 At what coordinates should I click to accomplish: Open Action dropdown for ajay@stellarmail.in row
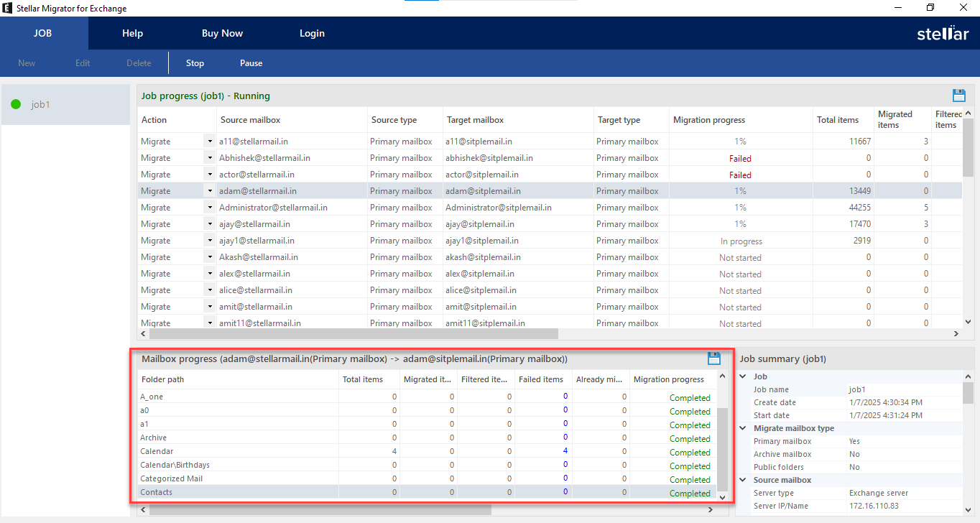[210, 224]
